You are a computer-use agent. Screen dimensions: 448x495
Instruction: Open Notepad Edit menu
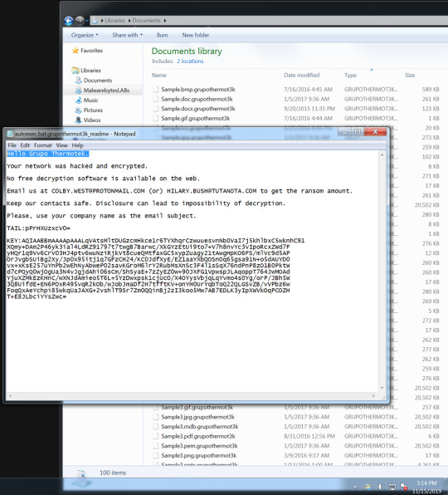25,145
